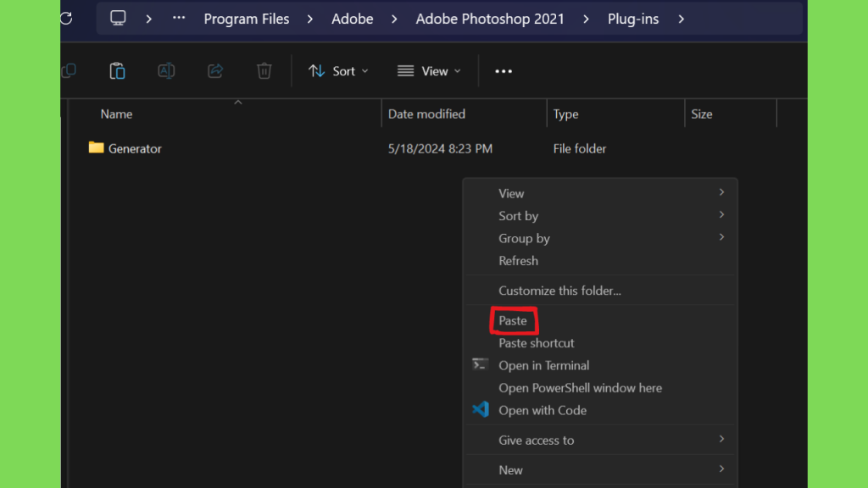Sort by the Size column header
Screen dimensions: 868x488
701,114
